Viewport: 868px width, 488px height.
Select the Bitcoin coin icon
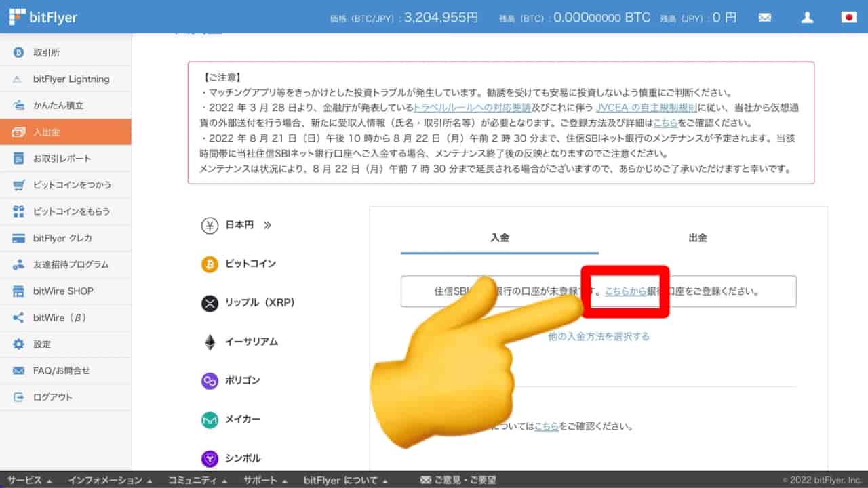click(210, 264)
